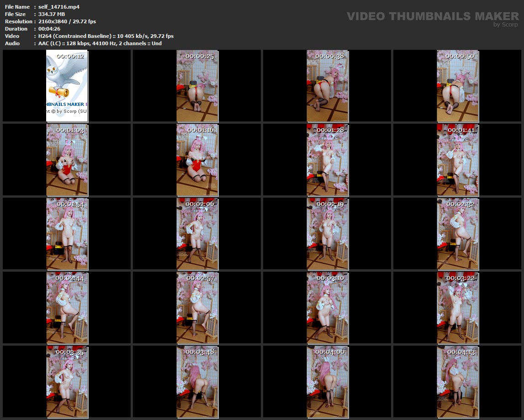Click the Duration value 00:04:26
This screenshot has width=524, height=420.
[x=49, y=29]
